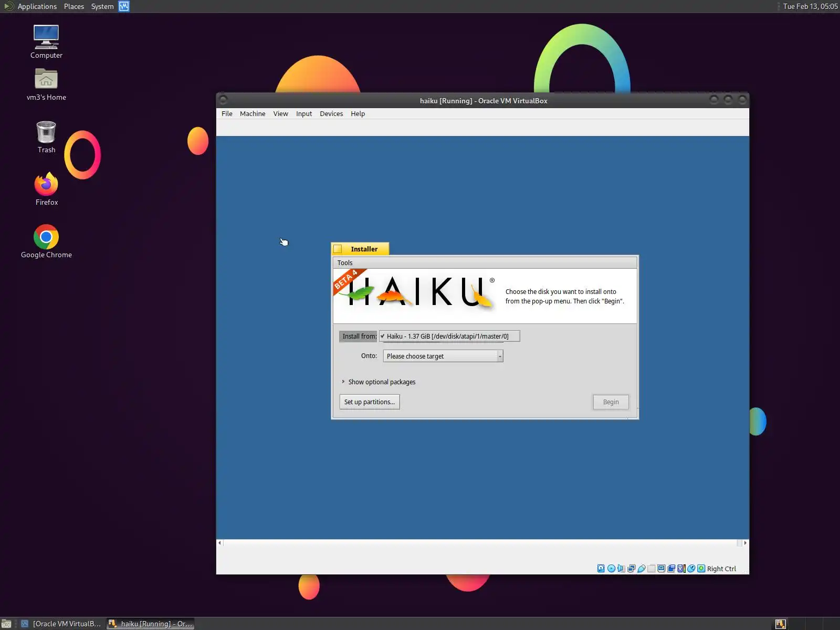Click the Install from label
This screenshot has height=630, width=840.
click(359, 336)
